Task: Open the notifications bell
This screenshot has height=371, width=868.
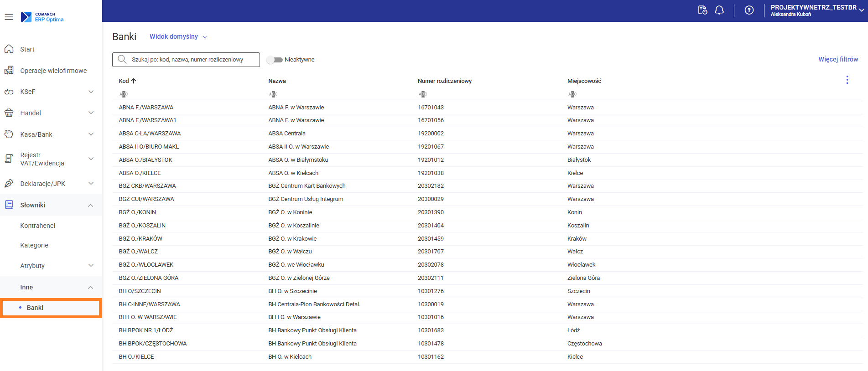Action: 719,10
